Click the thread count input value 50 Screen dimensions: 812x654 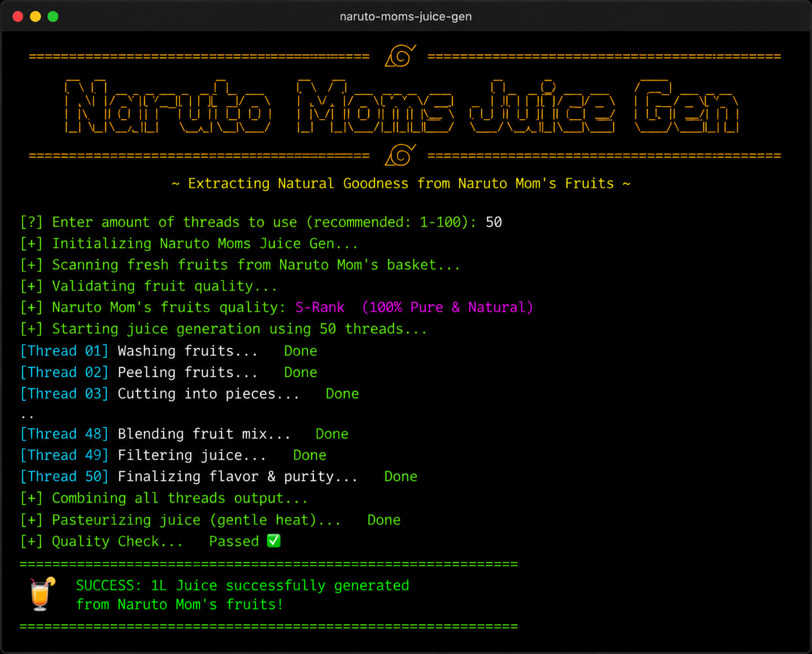pyautogui.click(x=494, y=222)
